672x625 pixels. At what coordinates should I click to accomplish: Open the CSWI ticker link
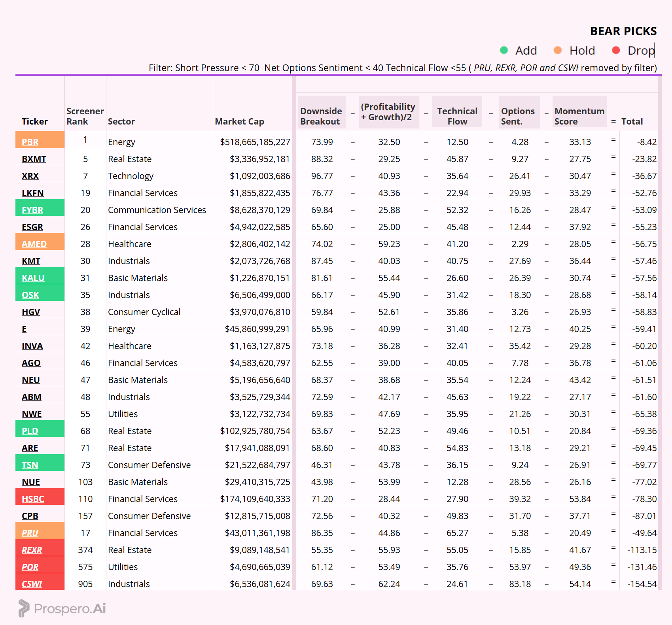(32, 584)
